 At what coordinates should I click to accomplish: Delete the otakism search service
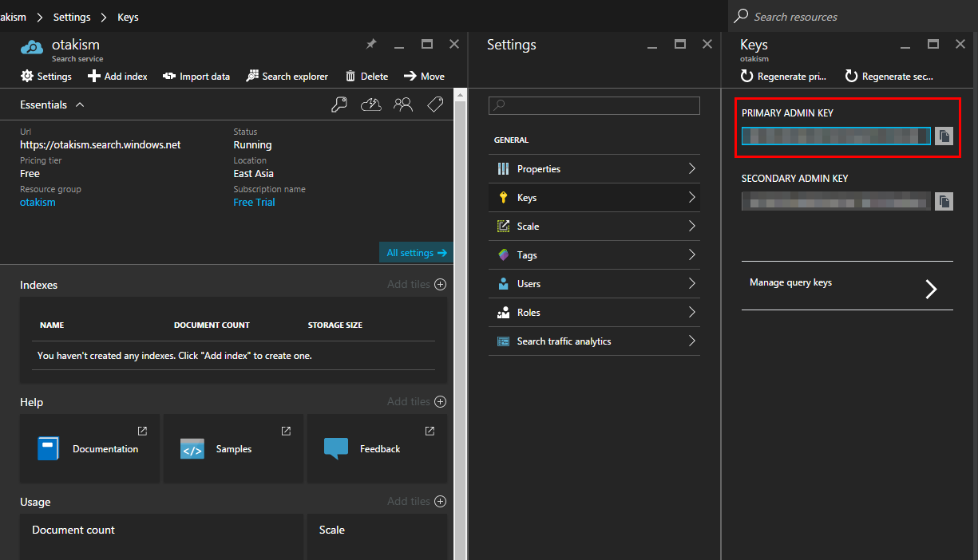367,77
